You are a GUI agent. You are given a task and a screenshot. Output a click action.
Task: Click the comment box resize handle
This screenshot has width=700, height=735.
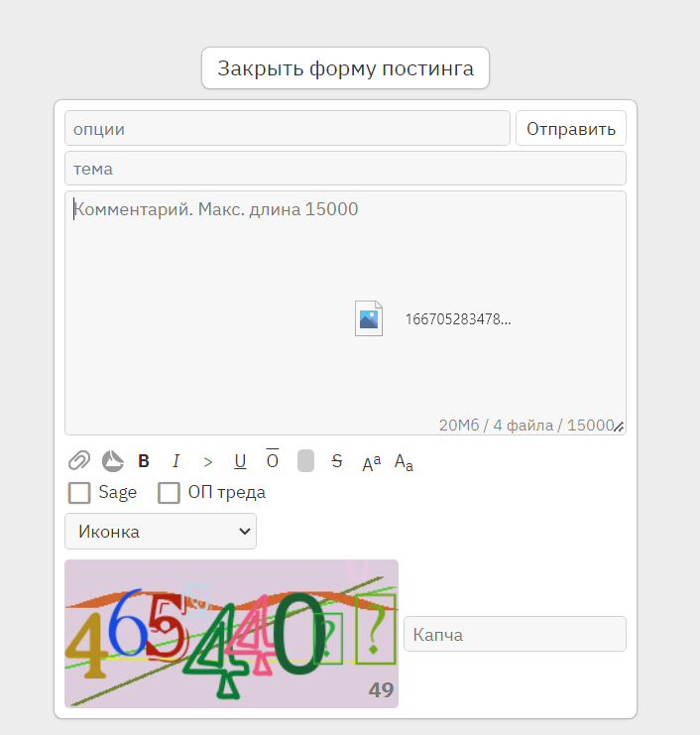[619, 427]
